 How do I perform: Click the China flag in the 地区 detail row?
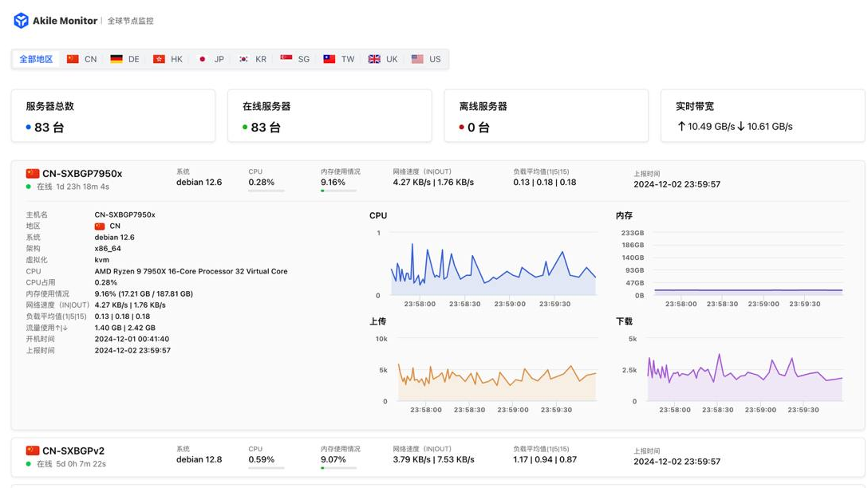coord(100,226)
